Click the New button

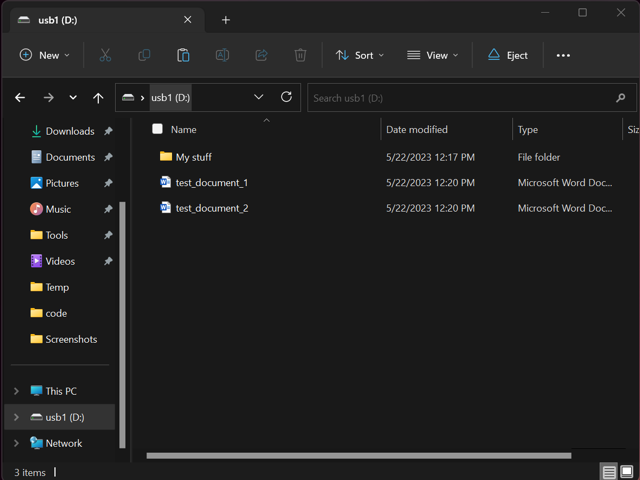[45, 55]
